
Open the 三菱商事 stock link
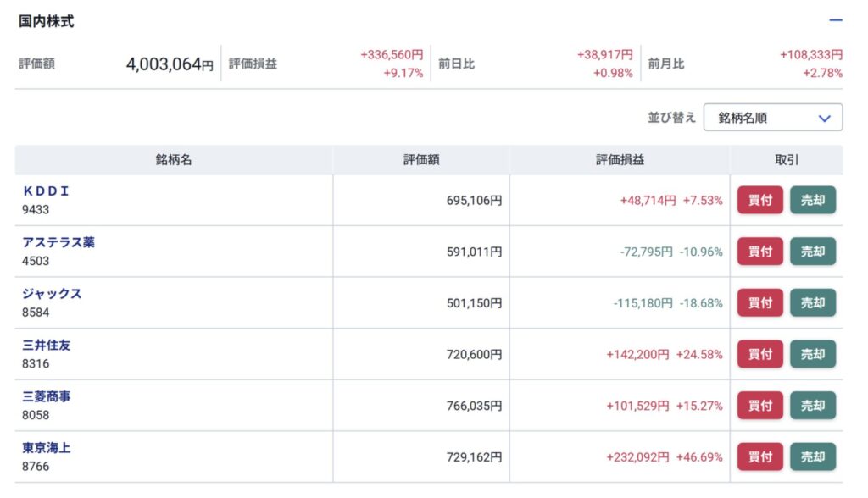47,396
